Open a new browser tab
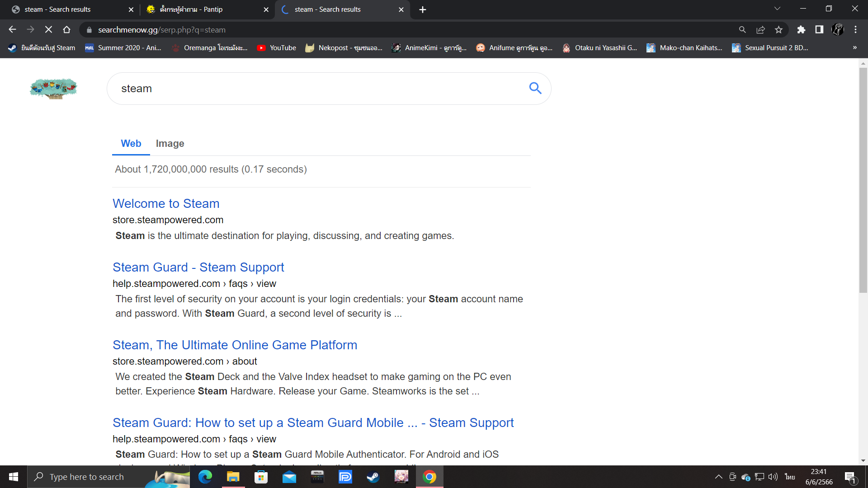Image resolution: width=868 pixels, height=488 pixels. coord(423,9)
